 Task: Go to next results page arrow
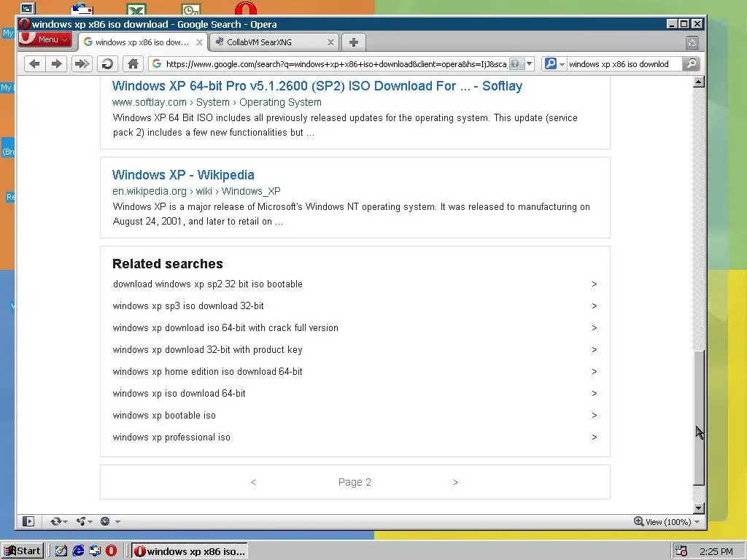coord(456,483)
